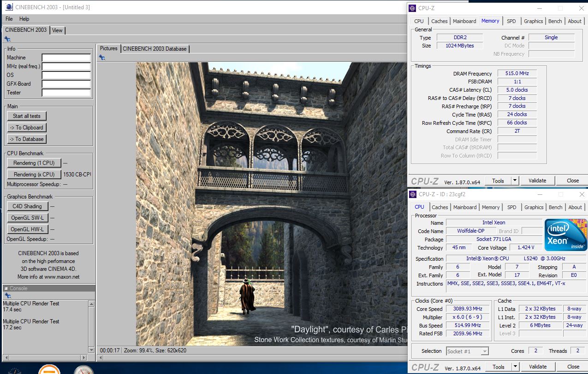Click the To Clipboard button
The image size is (588, 374).
[27, 128]
